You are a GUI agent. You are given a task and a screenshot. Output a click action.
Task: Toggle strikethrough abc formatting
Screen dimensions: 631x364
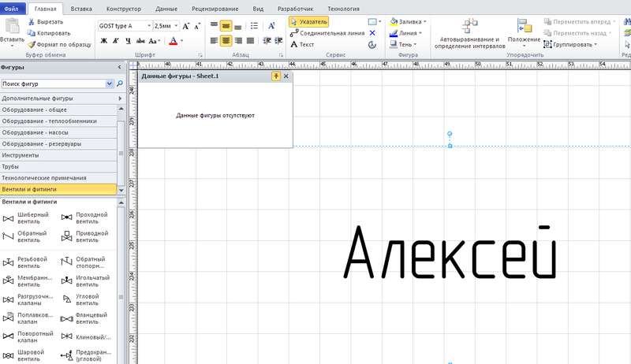tap(140, 41)
